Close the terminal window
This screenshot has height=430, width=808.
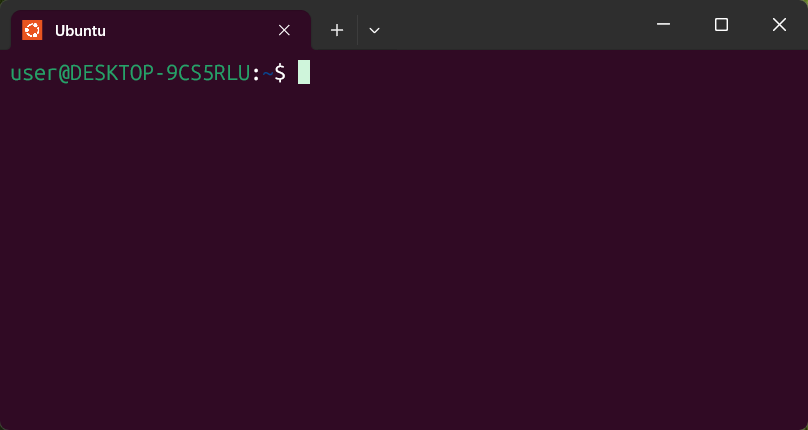tap(779, 25)
